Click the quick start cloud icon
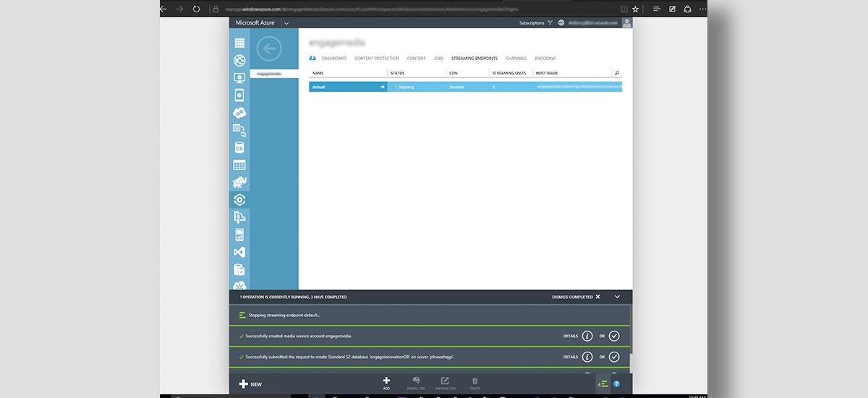The width and height of the screenshot is (868, 398). click(x=312, y=58)
